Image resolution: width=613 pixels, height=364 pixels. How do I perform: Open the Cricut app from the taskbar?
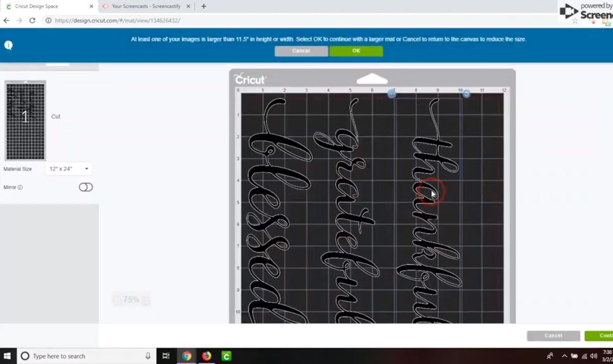pos(226,356)
